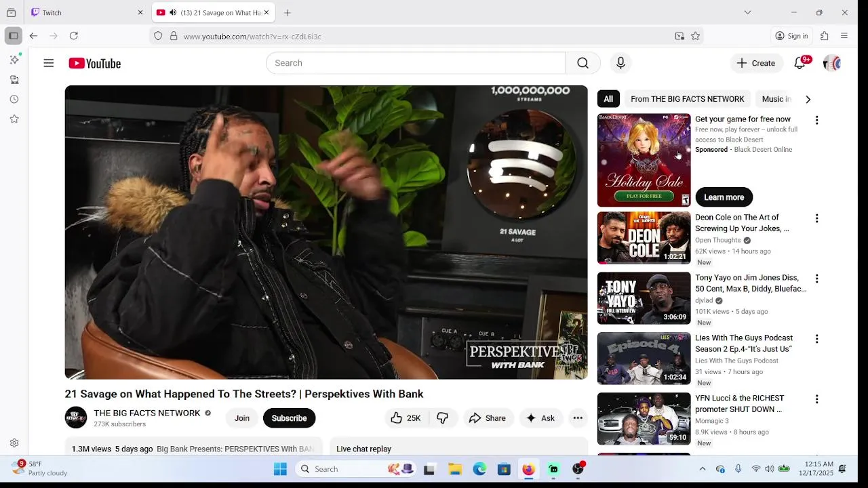Viewport: 868px width, 488px height.
Task: Open File Explorer from taskbar
Action: pyautogui.click(x=455, y=469)
